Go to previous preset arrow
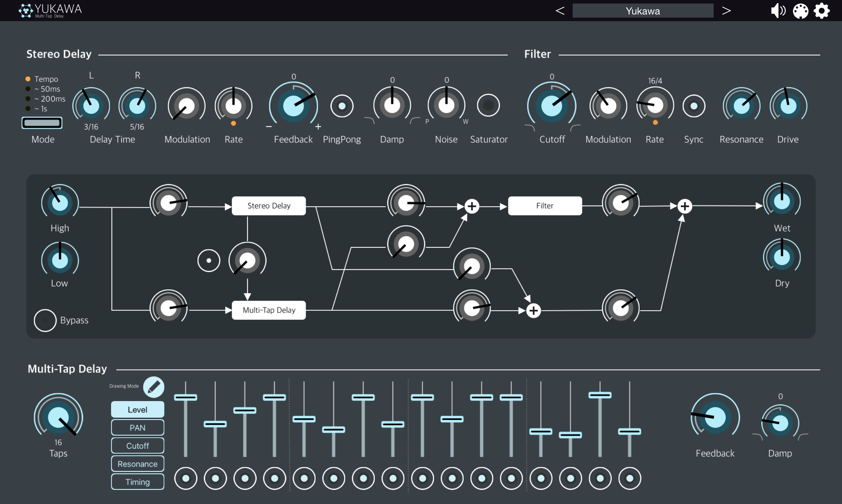The image size is (842, 504). [560, 11]
